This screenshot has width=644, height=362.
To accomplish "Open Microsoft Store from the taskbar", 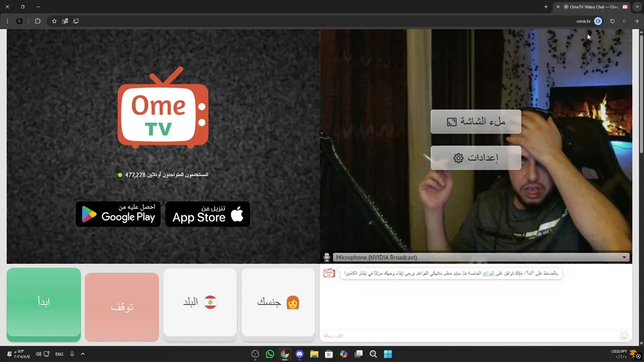I will pyautogui.click(x=329, y=354).
